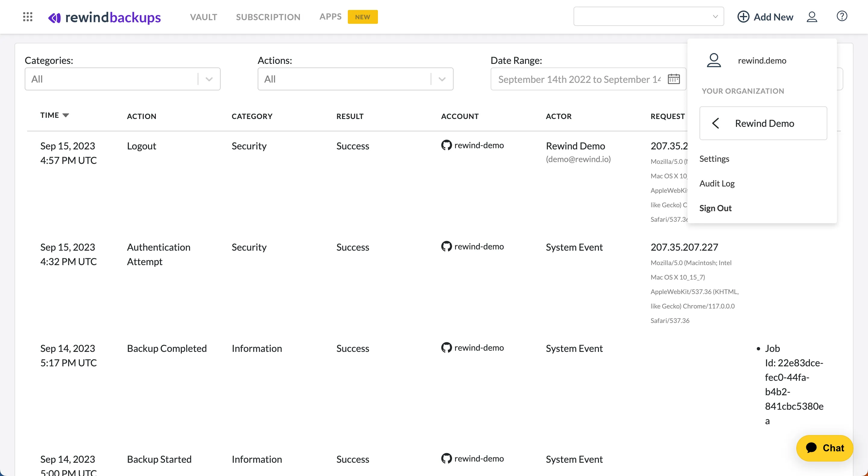868x476 pixels.
Task: Open the Chat widget button
Action: tap(825, 448)
